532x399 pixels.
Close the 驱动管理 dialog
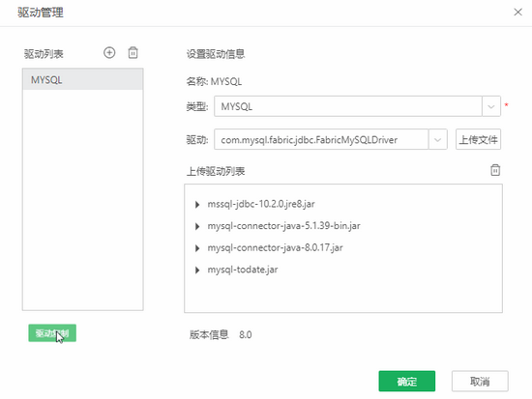pos(517,13)
